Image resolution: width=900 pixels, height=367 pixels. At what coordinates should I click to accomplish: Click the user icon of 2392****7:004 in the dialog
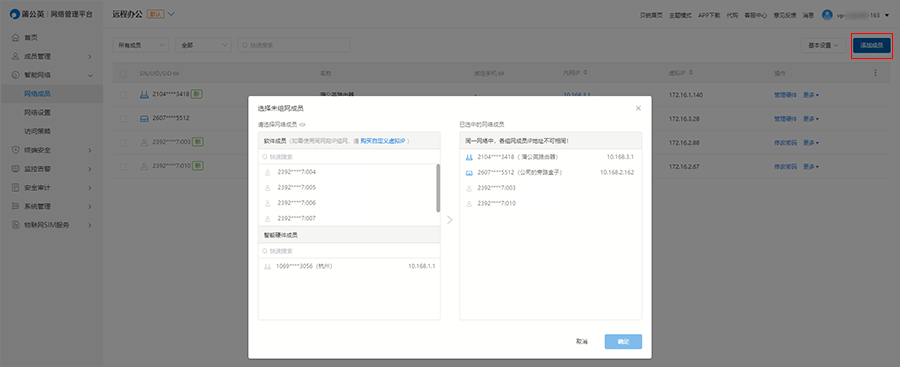coord(267,172)
